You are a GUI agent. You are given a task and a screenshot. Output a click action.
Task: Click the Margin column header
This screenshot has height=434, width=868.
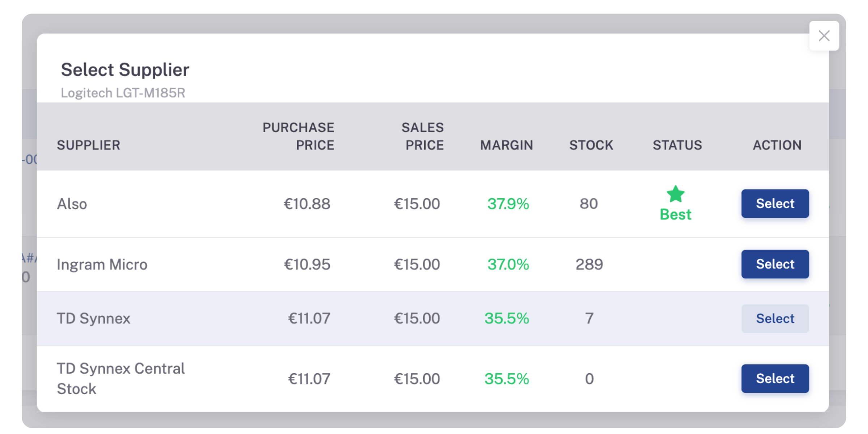tap(506, 145)
